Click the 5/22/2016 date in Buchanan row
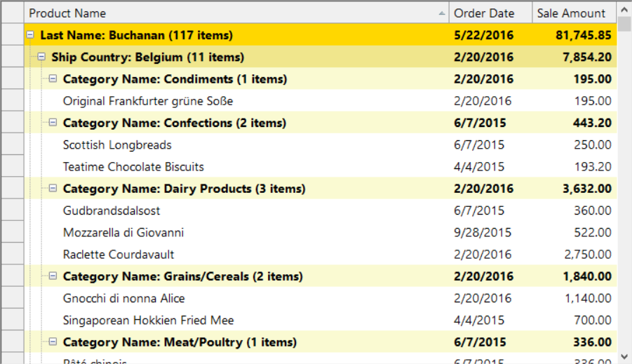Image resolution: width=632 pixels, height=364 pixels. 483,35
